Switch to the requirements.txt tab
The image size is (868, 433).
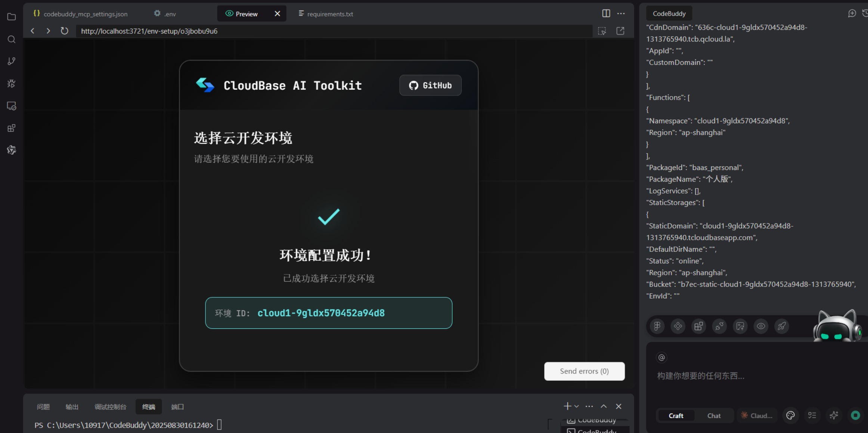point(326,14)
